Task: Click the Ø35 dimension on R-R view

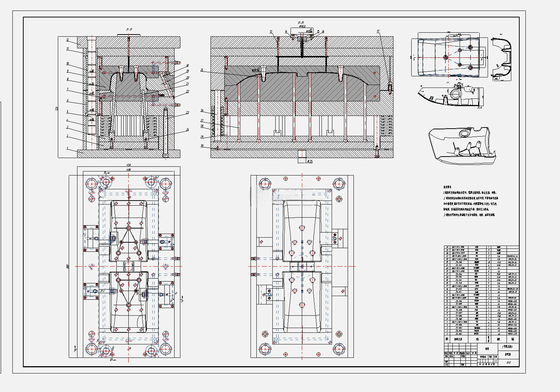Action: click(310, 161)
